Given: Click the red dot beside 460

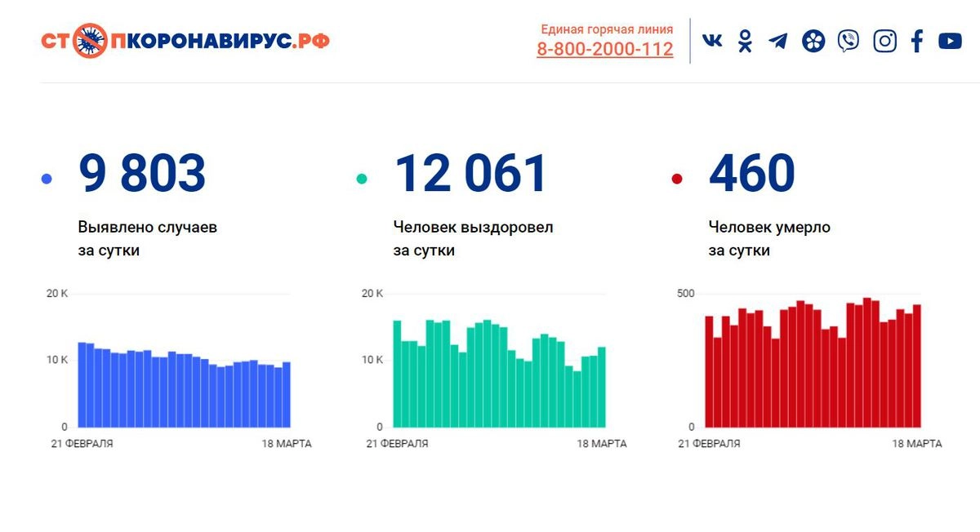Looking at the screenshot, I should [676, 179].
